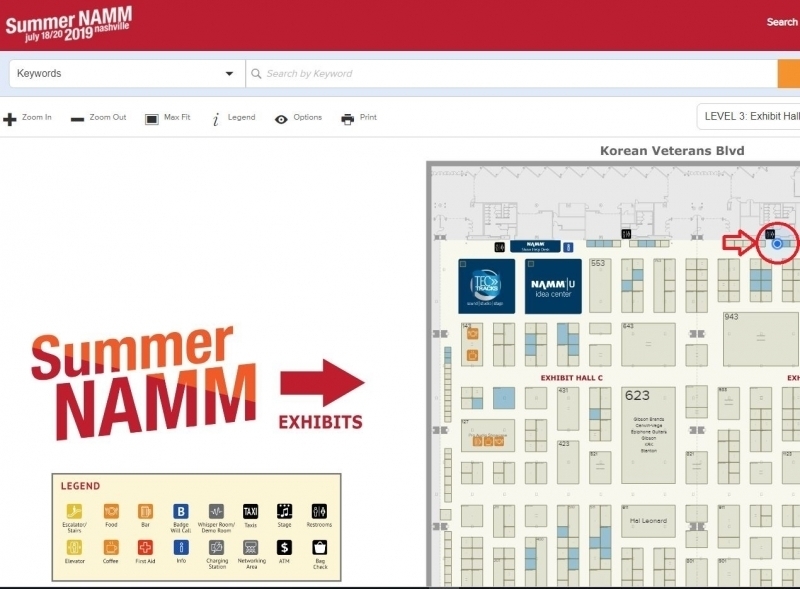Select the Hal Leonard booth
This screenshot has height=589, width=800.
click(648, 521)
